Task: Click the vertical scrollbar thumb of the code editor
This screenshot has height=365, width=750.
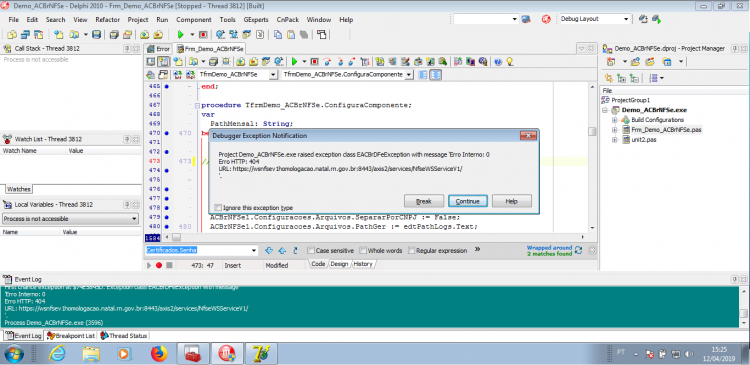Action: coord(592,132)
